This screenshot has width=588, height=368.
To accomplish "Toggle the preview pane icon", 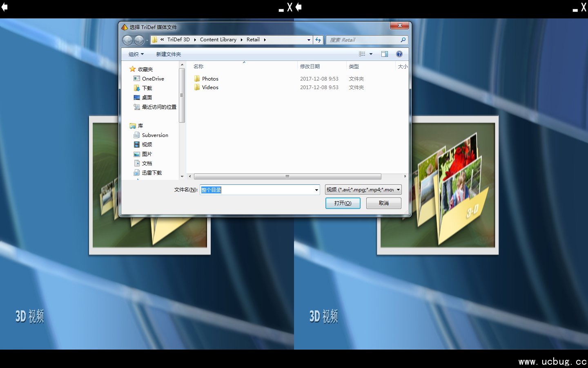I will click(384, 54).
